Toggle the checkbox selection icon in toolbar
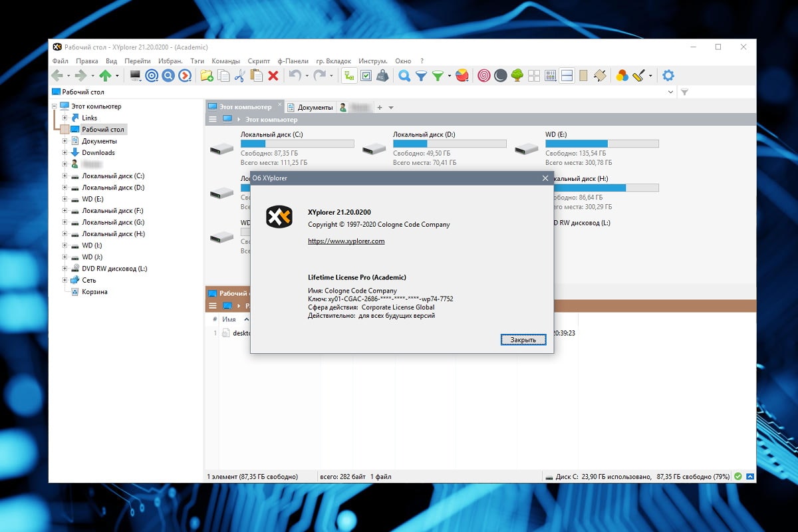798x532 pixels. pyautogui.click(x=366, y=76)
